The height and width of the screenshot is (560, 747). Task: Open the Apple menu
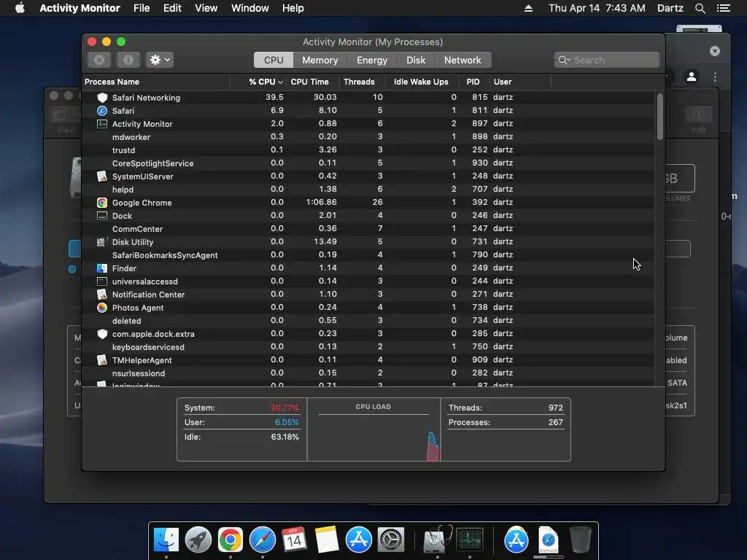coord(20,8)
